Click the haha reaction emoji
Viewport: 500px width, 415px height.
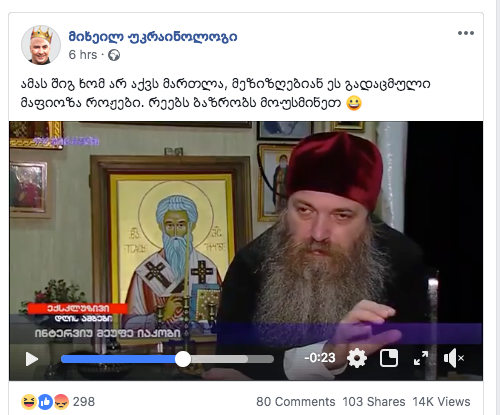[x=29, y=402]
